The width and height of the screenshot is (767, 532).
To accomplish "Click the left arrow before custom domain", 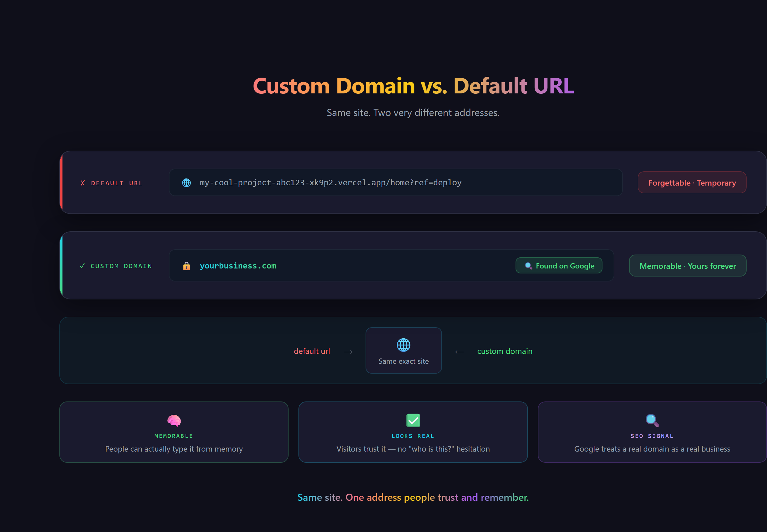I will point(459,352).
